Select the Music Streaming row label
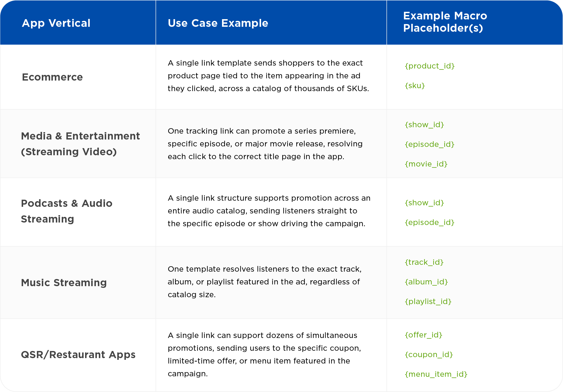563x392 pixels. (x=64, y=283)
